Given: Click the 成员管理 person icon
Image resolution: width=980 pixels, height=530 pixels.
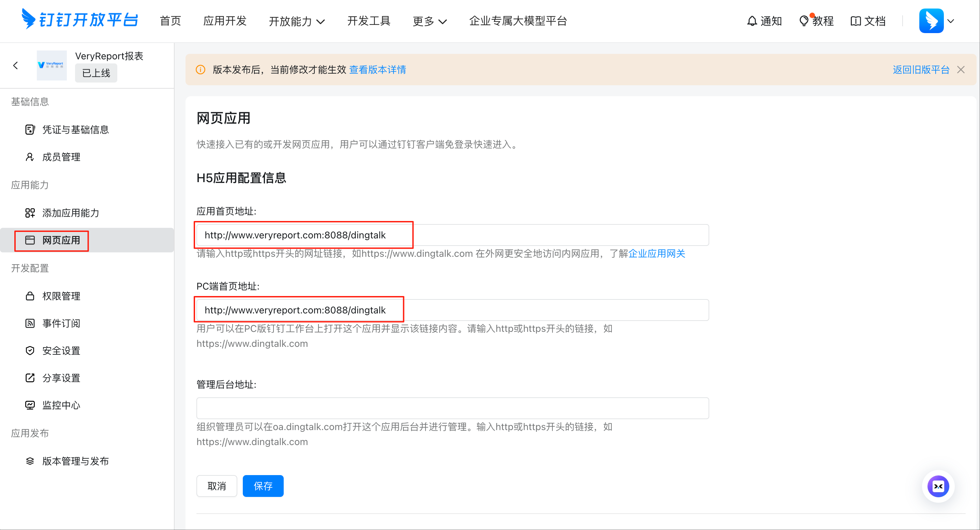Looking at the screenshot, I should tap(30, 157).
